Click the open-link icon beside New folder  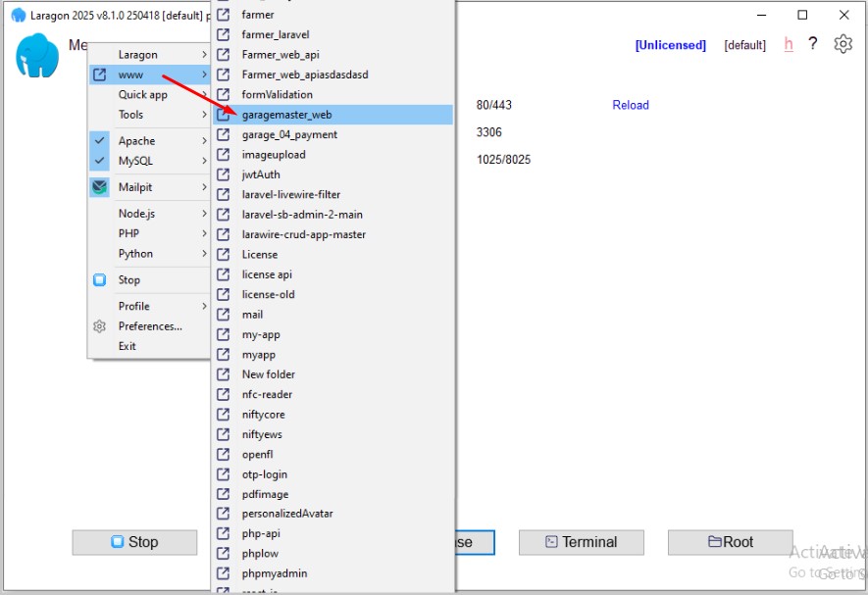(223, 374)
